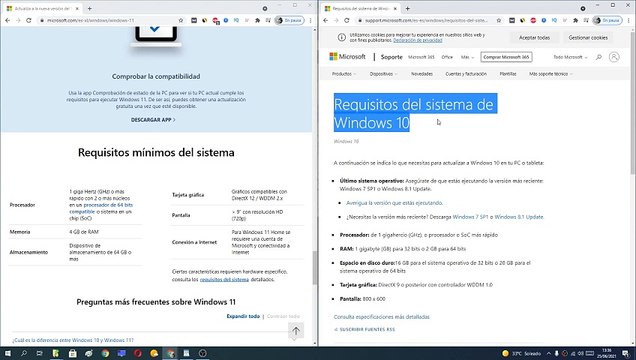Open Soporte home link
Image resolution: width=636 pixels, height=360 pixels.
(391, 57)
